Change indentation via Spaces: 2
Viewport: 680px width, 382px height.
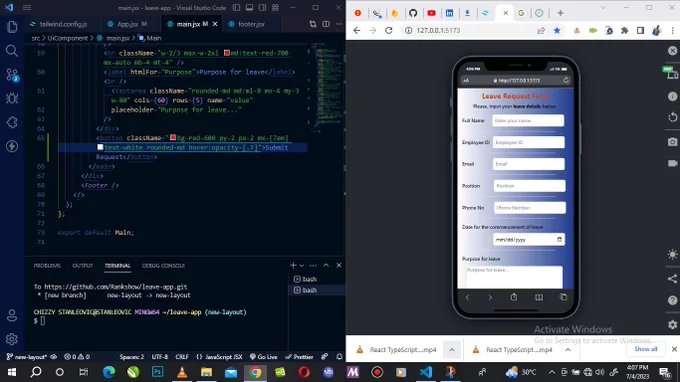click(131, 357)
